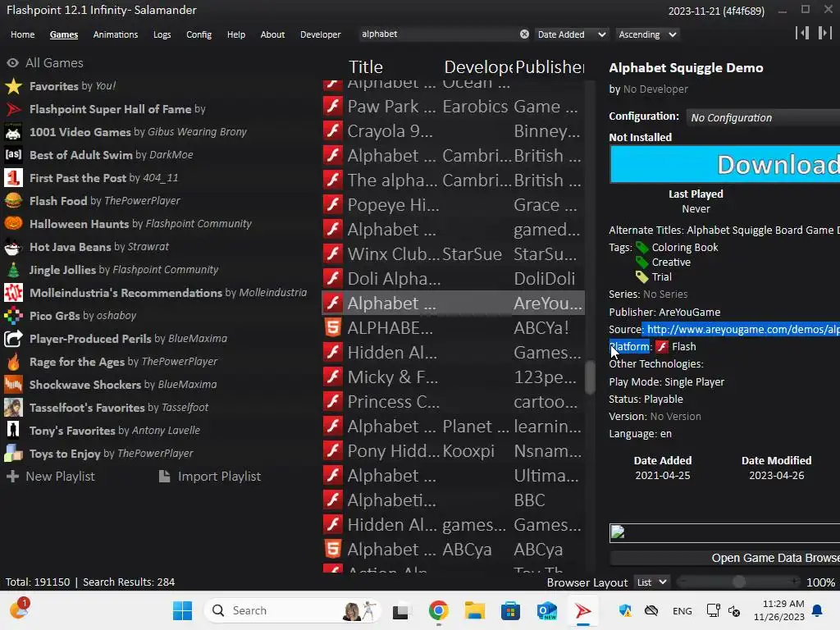
Task: Select the Winx Club... StarSue row
Action: tap(453, 254)
